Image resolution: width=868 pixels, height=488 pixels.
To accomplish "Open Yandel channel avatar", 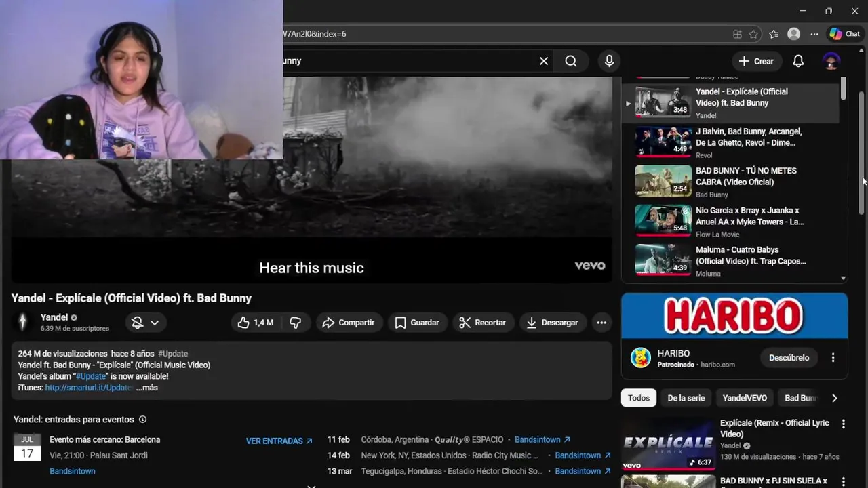I will coord(23,323).
